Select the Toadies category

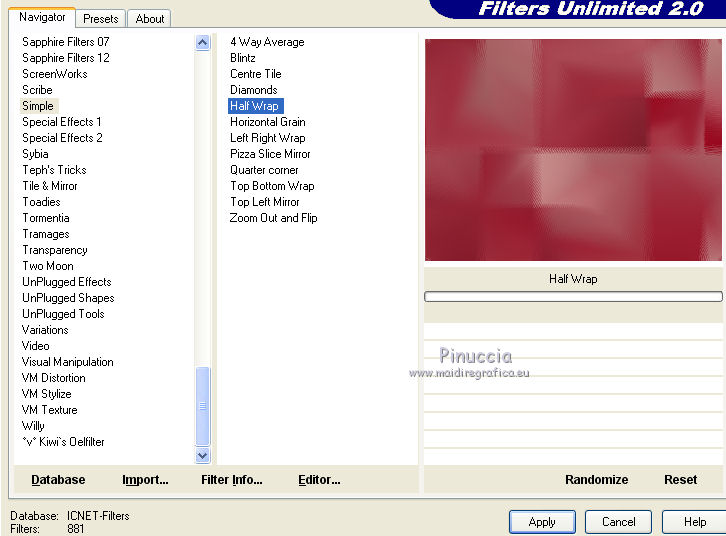pos(41,202)
